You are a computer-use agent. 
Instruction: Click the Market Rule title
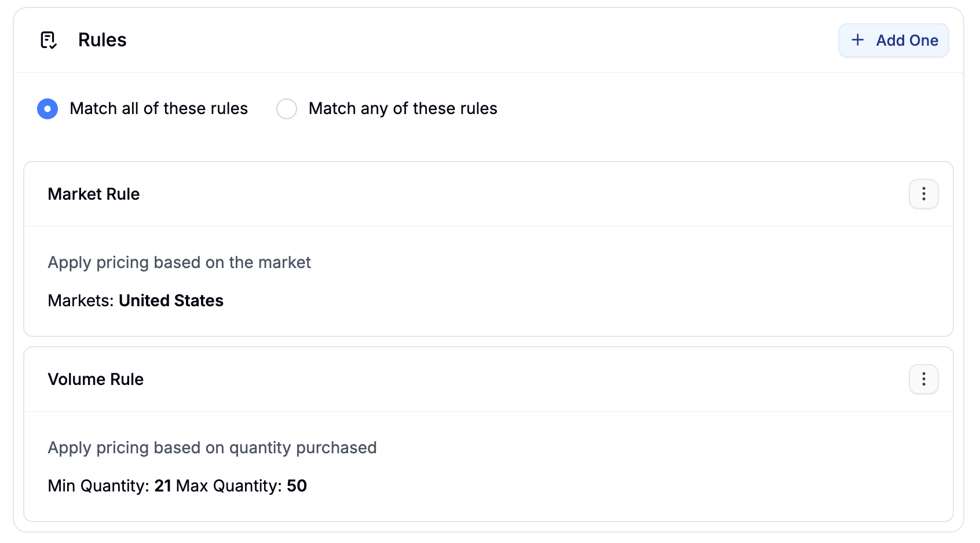point(93,194)
